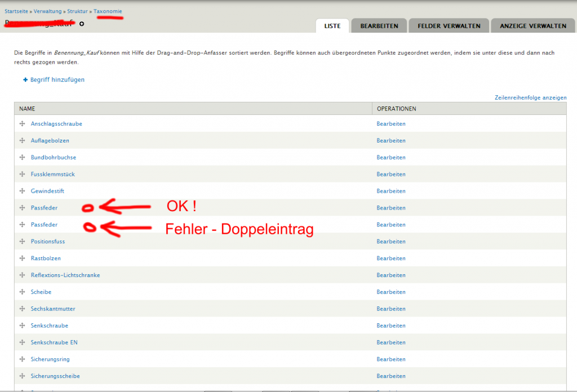
Task: Select the drag handle for Bundbohrbuchse
Action: coord(23,158)
